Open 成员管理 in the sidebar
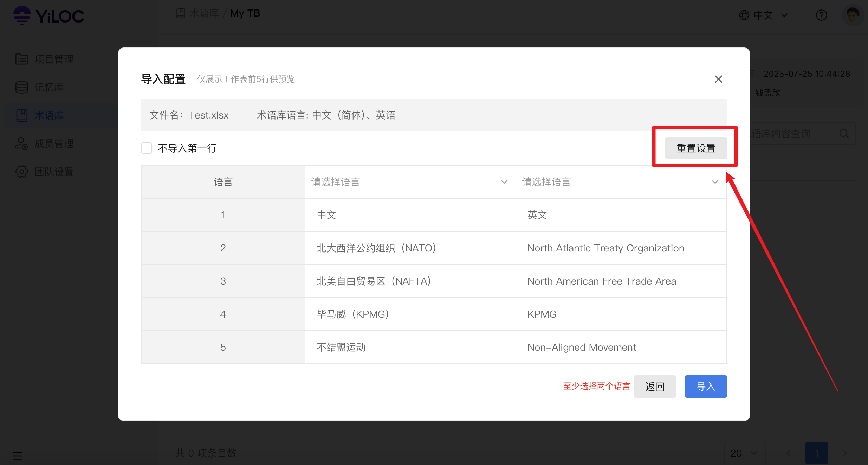Image resolution: width=868 pixels, height=465 pixels. tap(54, 144)
